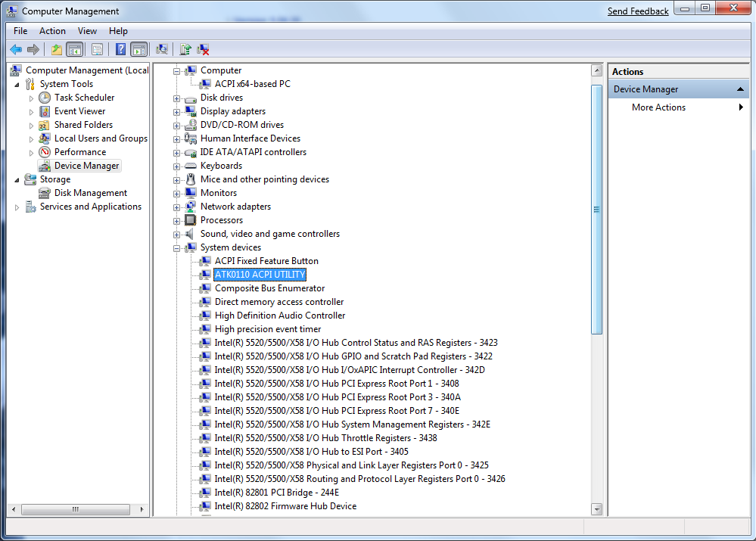The width and height of the screenshot is (756, 541).
Task: Expand the Monitors category
Action: [x=177, y=194]
